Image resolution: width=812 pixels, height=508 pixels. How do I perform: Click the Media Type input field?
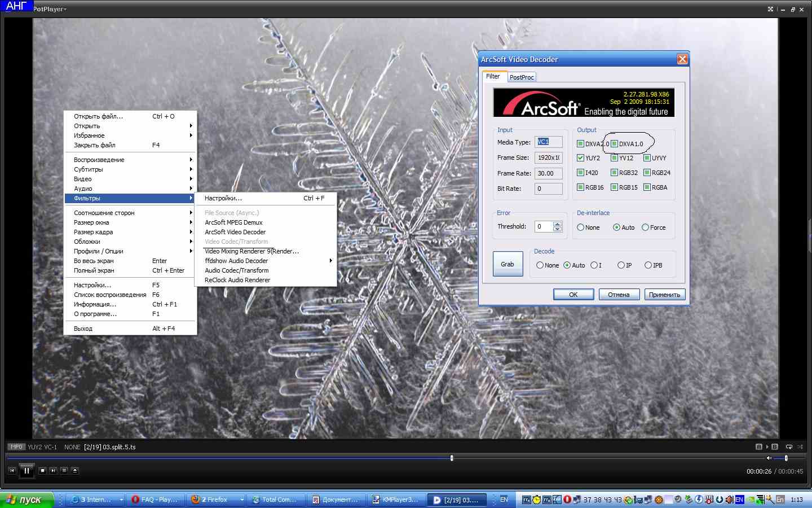pyautogui.click(x=549, y=142)
